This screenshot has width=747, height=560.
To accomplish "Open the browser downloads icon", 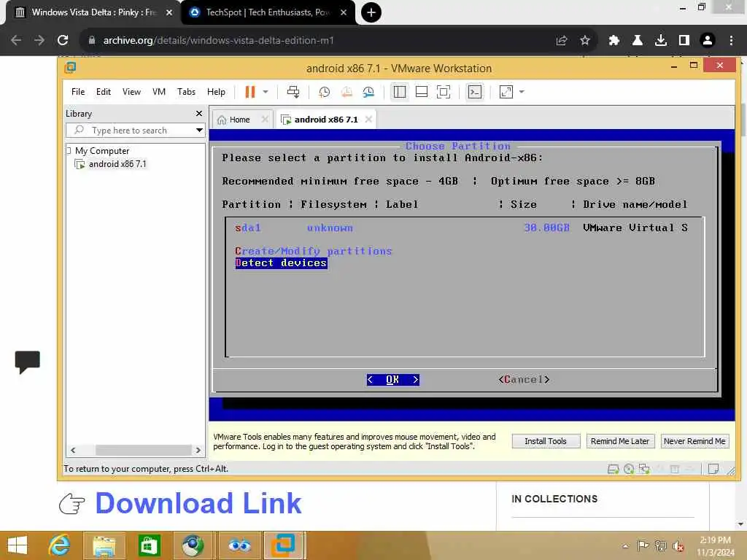I will coord(661,41).
